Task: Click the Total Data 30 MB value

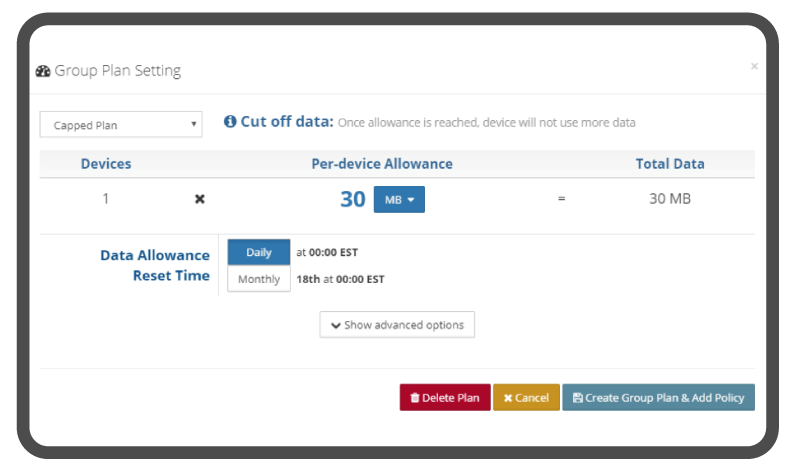Action: [x=669, y=199]
